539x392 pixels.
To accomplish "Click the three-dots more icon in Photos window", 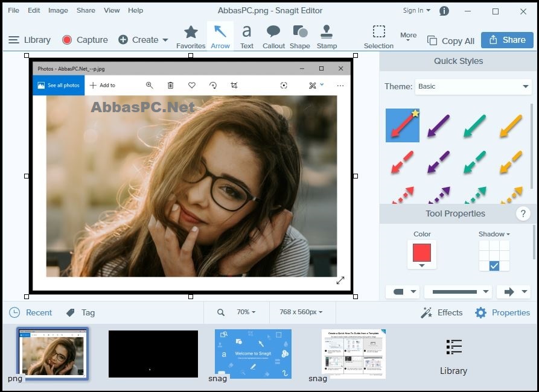I will point(340,86).
